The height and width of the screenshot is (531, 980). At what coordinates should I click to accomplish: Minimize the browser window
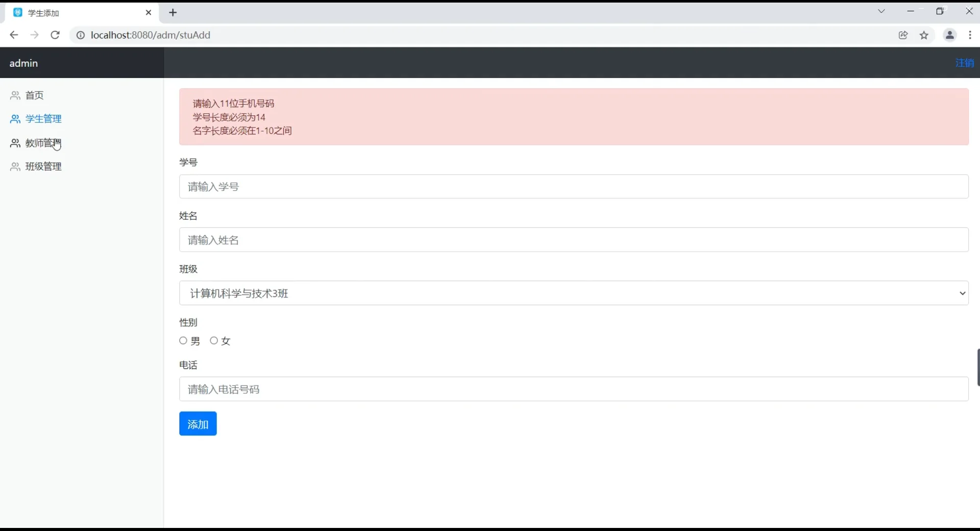coord(911,11)
